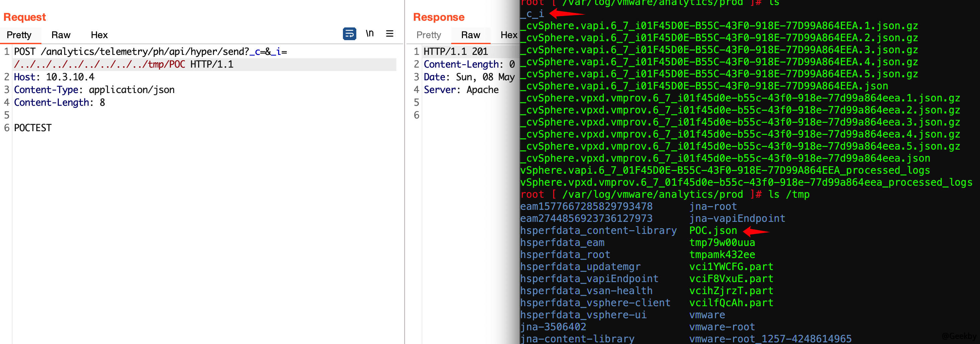Click the Request panel heading
The width and height of the screenshot is (980, 344).
pyautogui.click(x=25, y=17)
